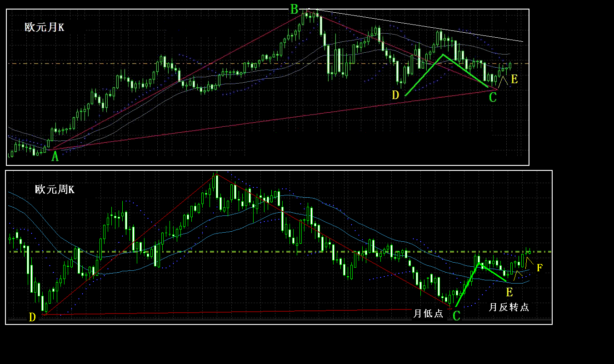Image resolution: width=614 pixels, height=364 pixels.
Task: Click label B at the monthly chart peak
Action: [294, 9]
